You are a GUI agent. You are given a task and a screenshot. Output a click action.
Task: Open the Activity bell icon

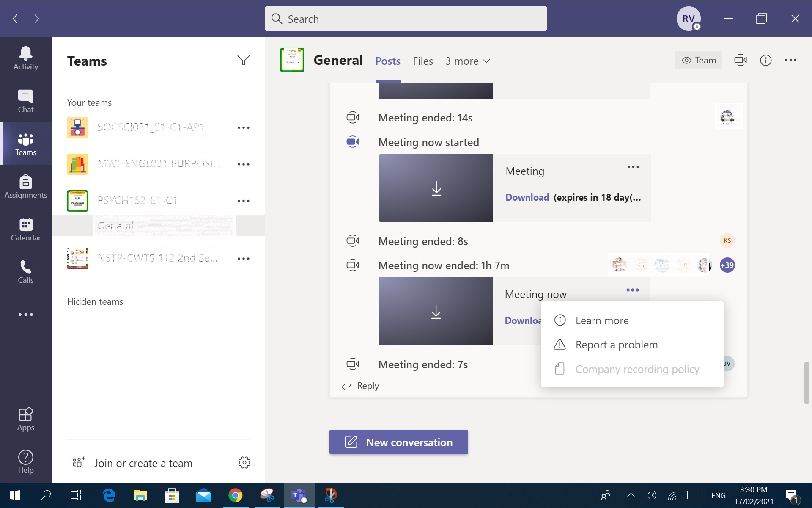(25, 58)
